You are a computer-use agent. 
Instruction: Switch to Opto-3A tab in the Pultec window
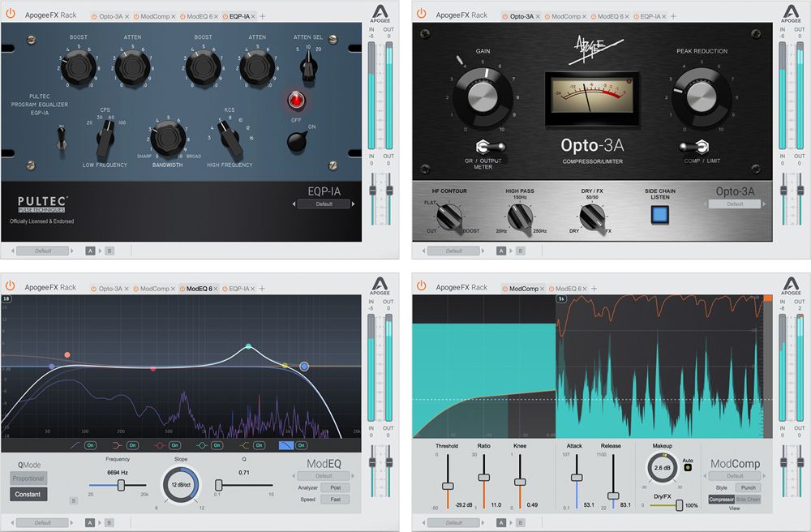point(109,16)
